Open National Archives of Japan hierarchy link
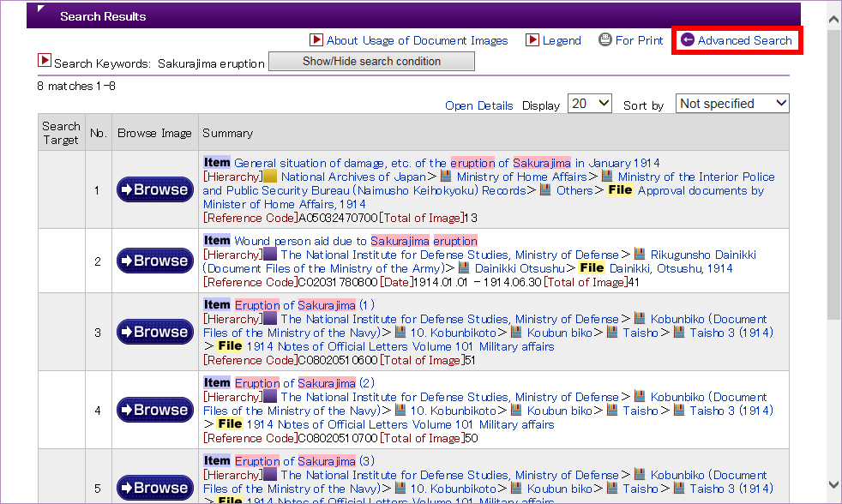Image resolution: width=842 pixels, height=504 pixels. (353, 177)
